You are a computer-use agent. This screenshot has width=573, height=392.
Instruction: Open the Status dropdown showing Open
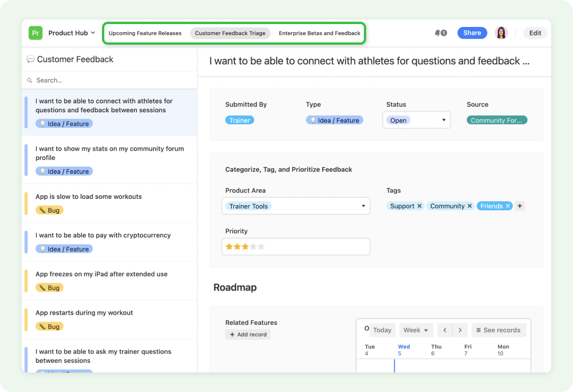click(x=417, y=120)
